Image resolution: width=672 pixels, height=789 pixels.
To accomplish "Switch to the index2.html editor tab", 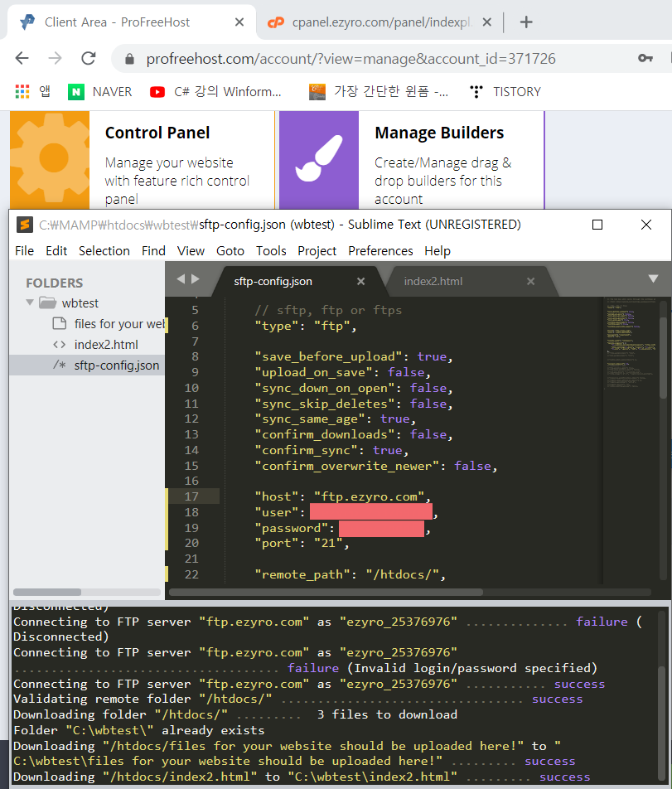I will [433, 281].
